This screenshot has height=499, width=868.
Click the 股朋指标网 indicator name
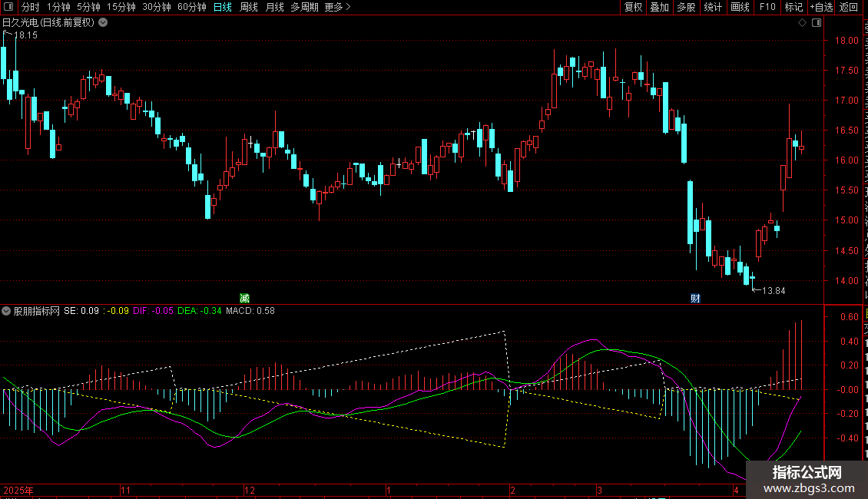pyautogui.click(x=37, y=311)
